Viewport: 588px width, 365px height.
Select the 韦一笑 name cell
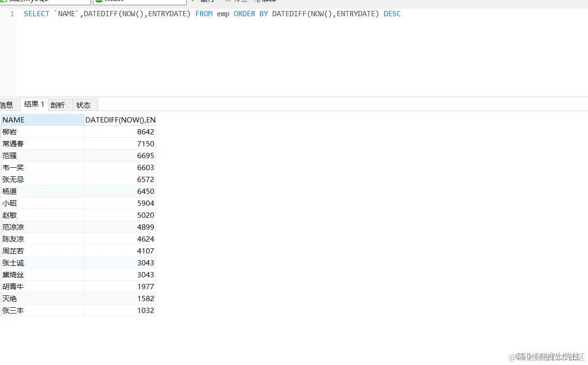pos(42,168)
